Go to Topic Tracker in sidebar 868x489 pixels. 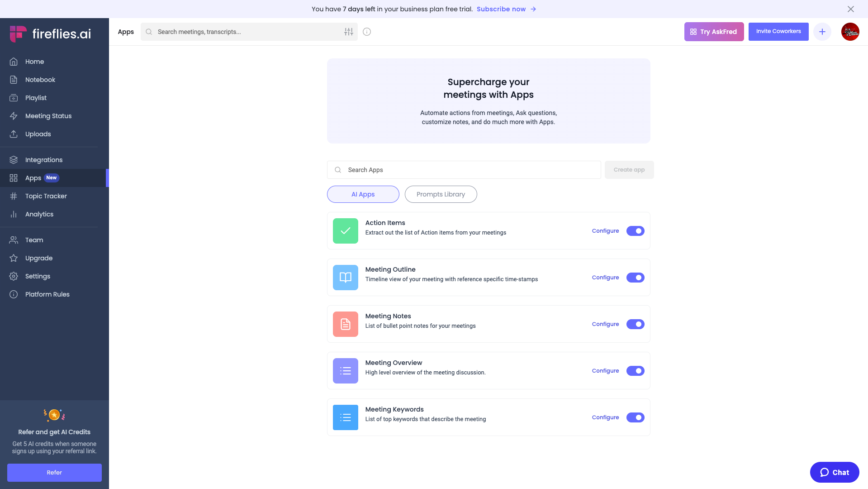tap(46, 196)
